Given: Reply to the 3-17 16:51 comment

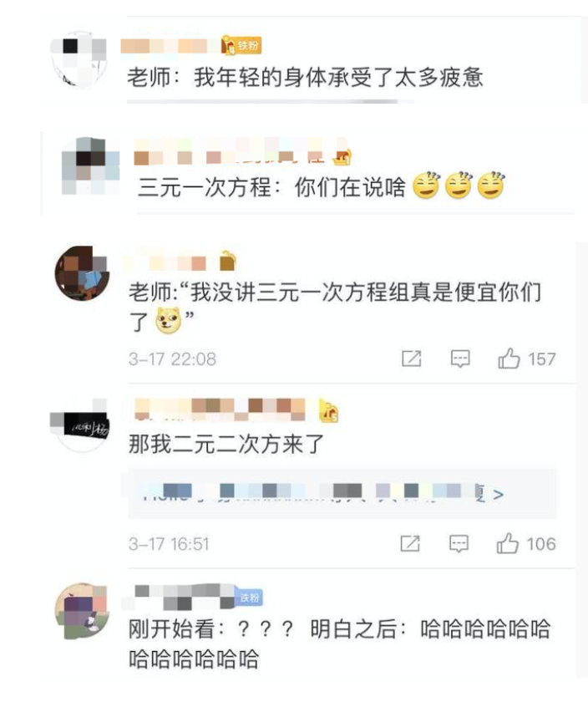Looking at the screenshot, I should (459, 543).
